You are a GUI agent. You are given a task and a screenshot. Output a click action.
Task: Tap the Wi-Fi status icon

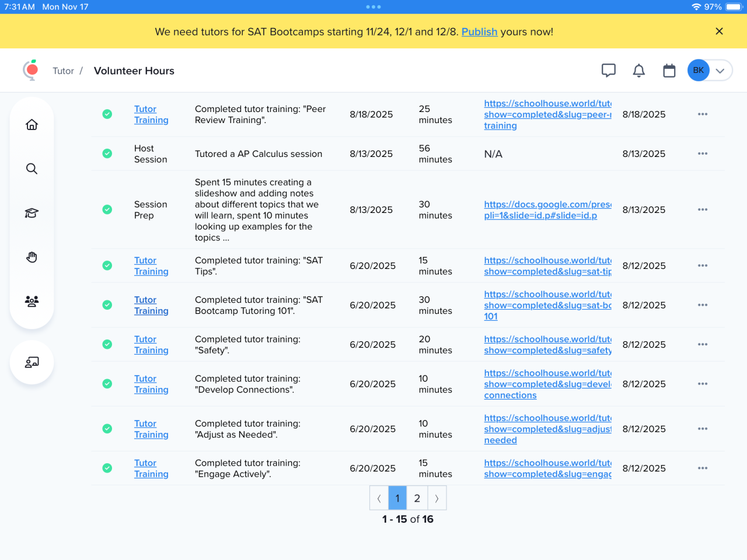(696, 7)
